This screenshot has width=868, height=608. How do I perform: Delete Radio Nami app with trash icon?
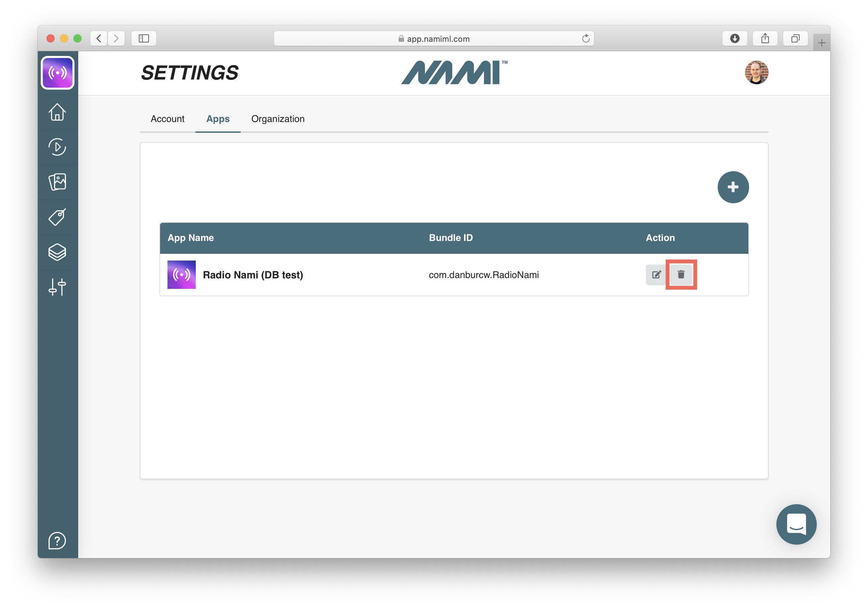tap(681, 274)
